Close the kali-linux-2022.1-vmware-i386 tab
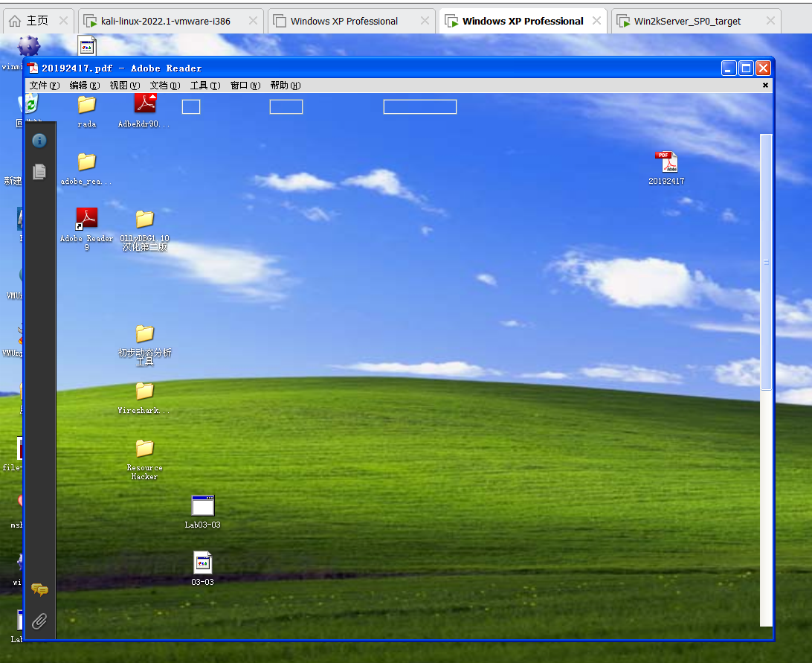The height and width of the screenshot is (663, 812). (253, 20)
